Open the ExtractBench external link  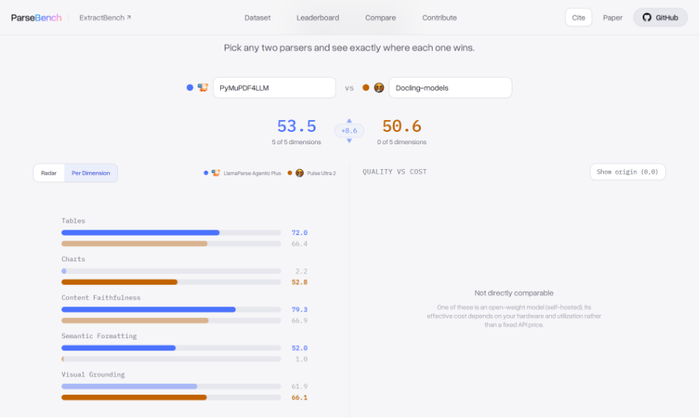[105, 18]
